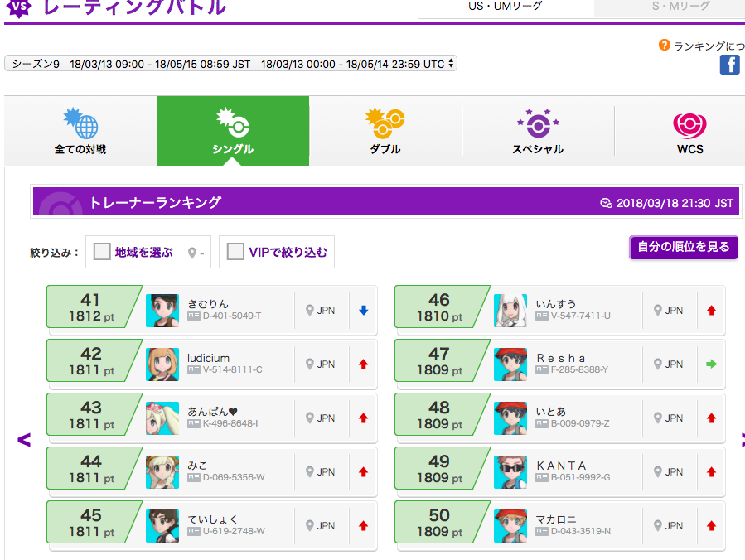Image resolution: width=745 pixels, height=560 pixels.
Task: Click ID card icon beside D-401-5049-T
Action: tap(193, 316)
